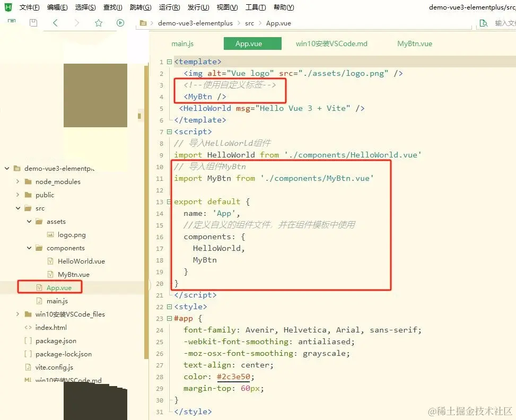
Task: Collapse the assets folder arrow
Action: pyautogui.click(x=29, y=221)
